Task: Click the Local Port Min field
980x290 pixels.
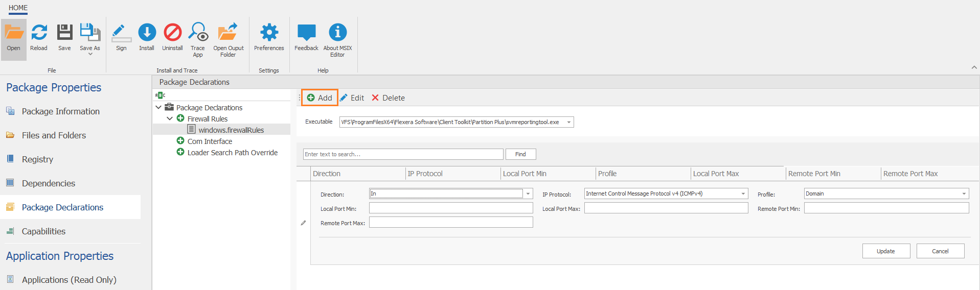Action: (451, 208)
